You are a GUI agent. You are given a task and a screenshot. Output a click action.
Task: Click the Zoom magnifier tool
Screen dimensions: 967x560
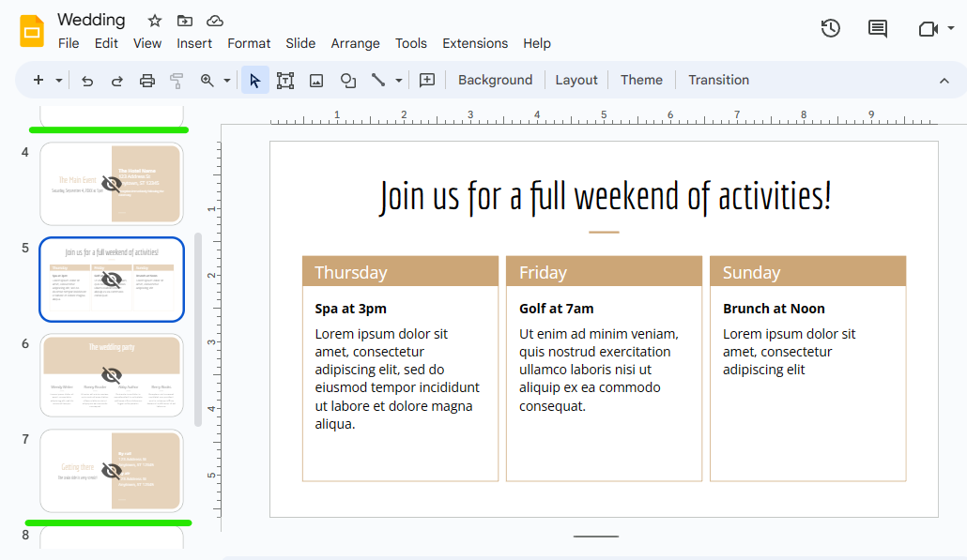click(x=207, y=81)
